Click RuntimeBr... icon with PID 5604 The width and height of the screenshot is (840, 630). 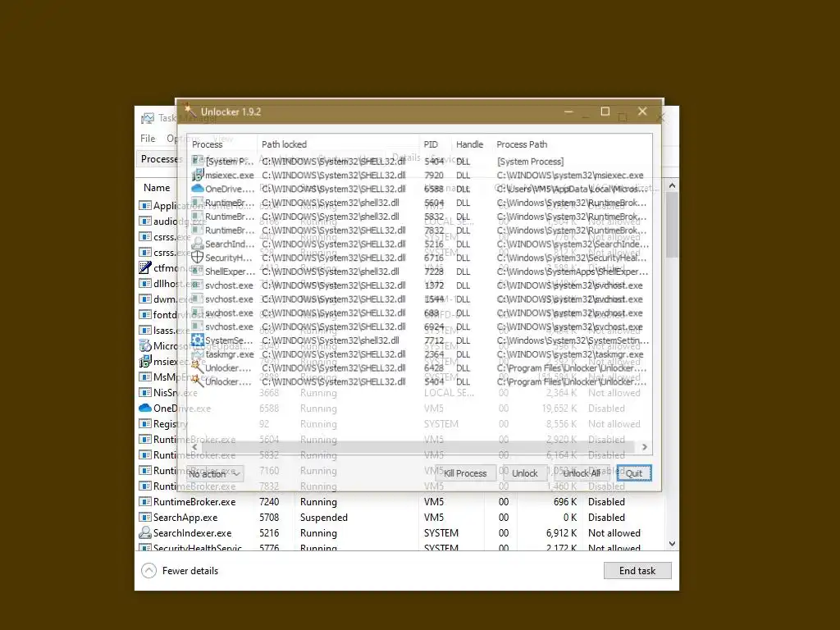tap(197, 203)
